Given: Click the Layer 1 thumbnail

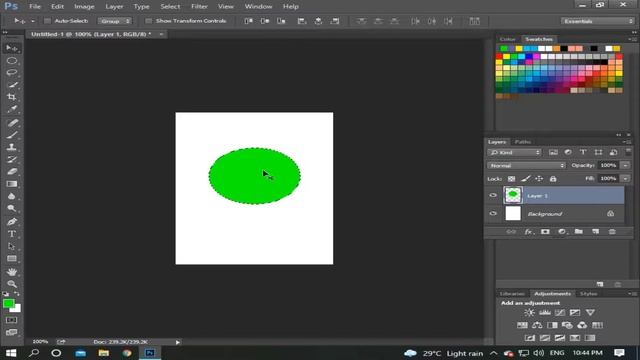Looking at the screenshot, I should click(513, 195).
